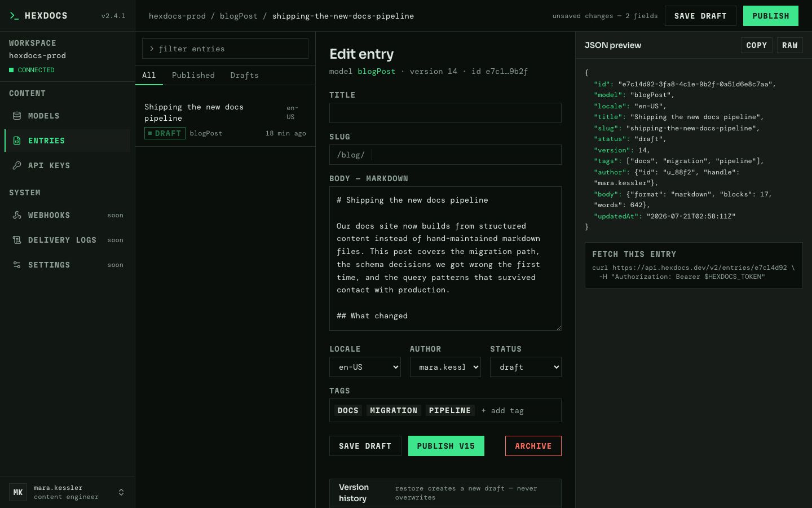This screenshot has height=508, width=812.
Task: Click the Publish V15 button
Action: (446, 446)
